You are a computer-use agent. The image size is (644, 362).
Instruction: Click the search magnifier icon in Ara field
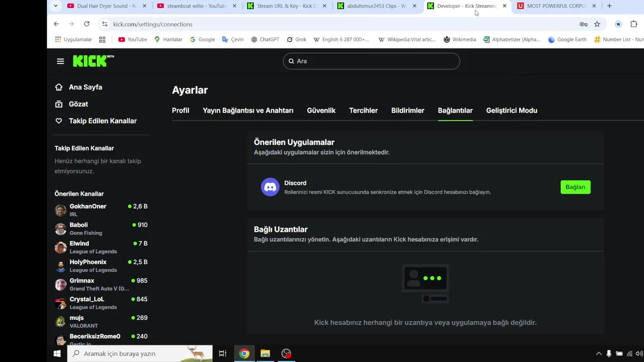pos(291,61)
